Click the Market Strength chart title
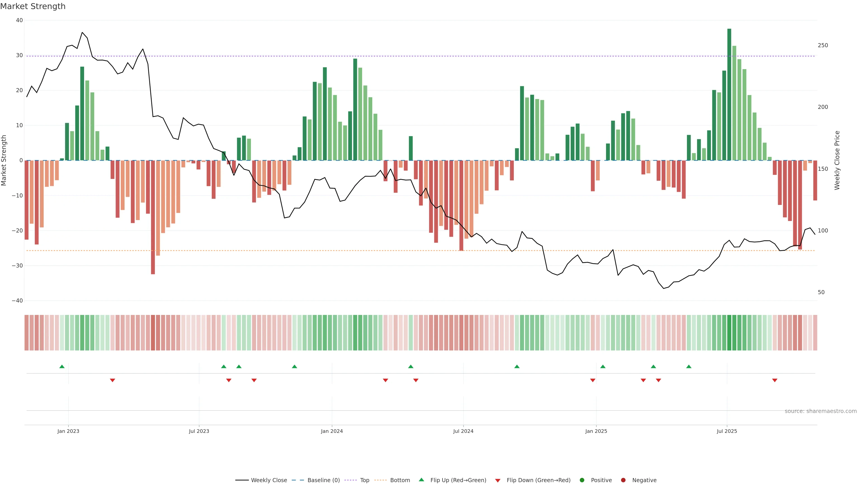 pos(33,6)
